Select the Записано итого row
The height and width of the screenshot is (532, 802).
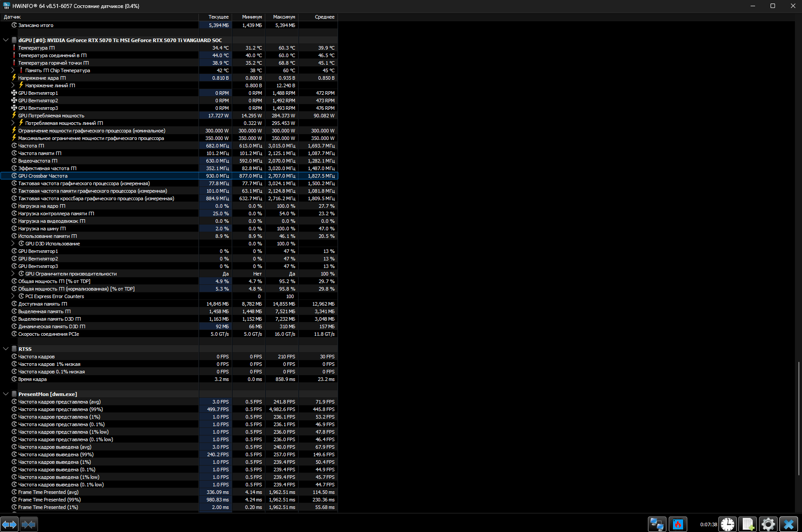(x=169, y=25)
